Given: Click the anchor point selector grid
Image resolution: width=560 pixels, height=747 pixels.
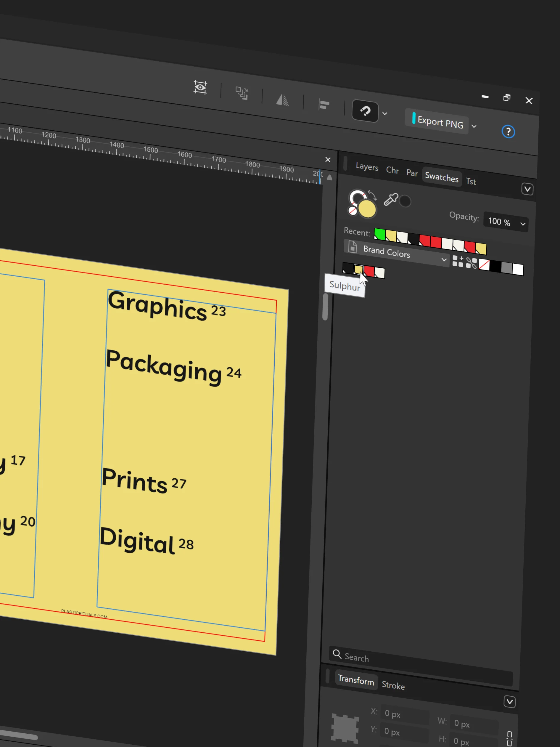Looking at the screenshot, I should tap(345, 728).
